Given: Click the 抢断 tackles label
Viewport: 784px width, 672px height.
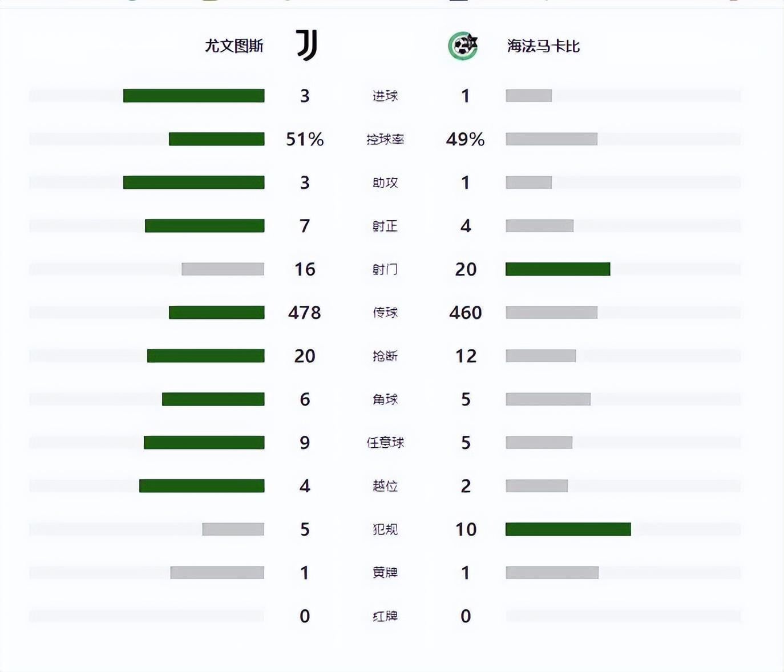Looking at the screenshot, I should pos(385,356).
